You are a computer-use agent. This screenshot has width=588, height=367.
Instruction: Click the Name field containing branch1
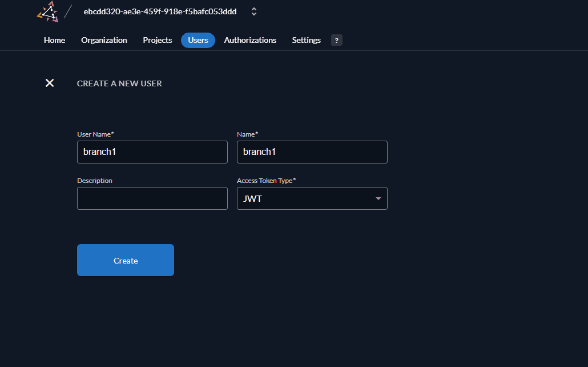312,151
